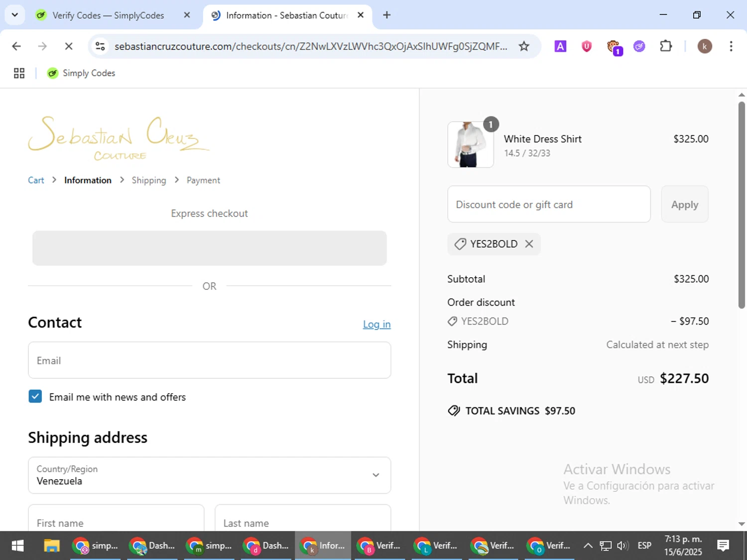Click the Express checkout placeholder button
This screenshot has width=747, height=560.
[x=209, y=248]
